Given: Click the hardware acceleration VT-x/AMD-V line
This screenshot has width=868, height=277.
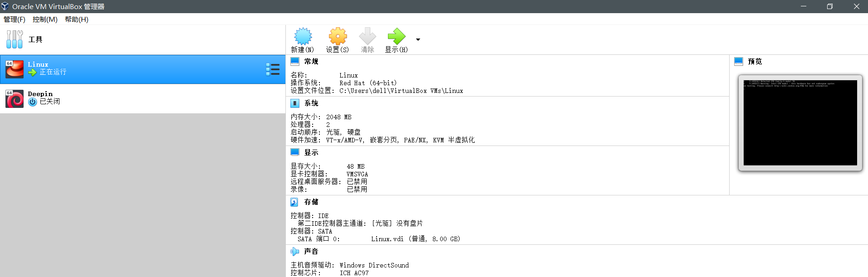Looking at the screenshot, I should pos(400,140).
